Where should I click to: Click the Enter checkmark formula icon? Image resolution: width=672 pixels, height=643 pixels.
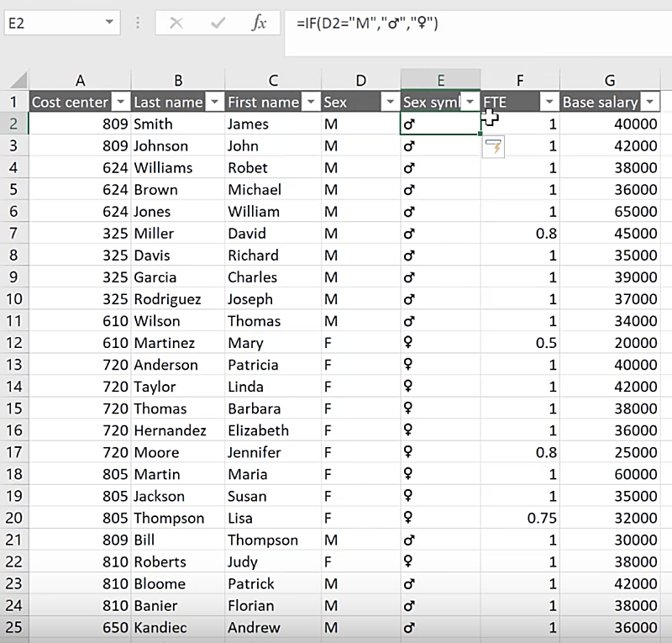coord(218,24)
